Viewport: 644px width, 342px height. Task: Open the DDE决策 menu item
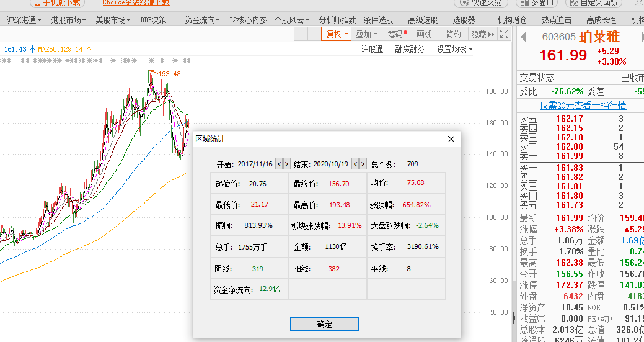[153, 20]
